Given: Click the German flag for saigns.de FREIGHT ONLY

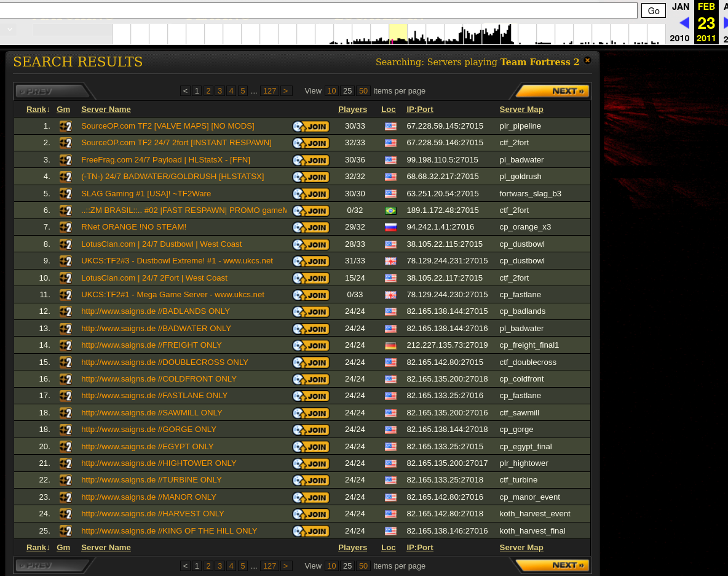Looking at the screenshot, I should [390, 346].
